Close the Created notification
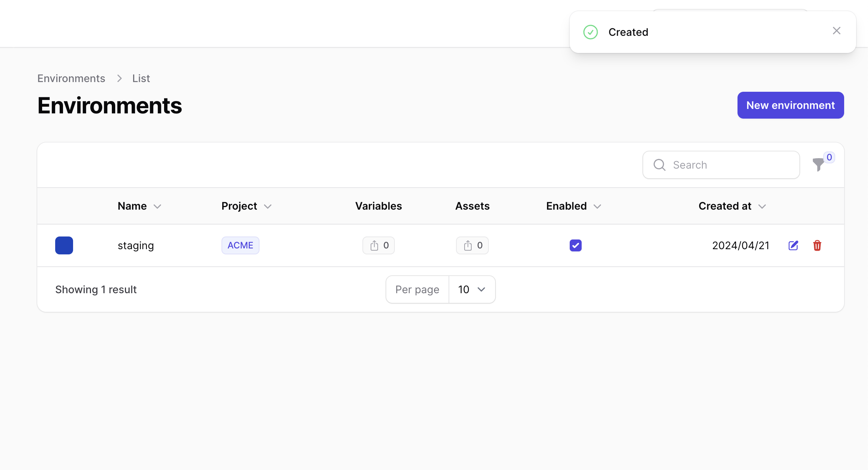The width and height of the screenshot is (868, 470). (836, 31)
